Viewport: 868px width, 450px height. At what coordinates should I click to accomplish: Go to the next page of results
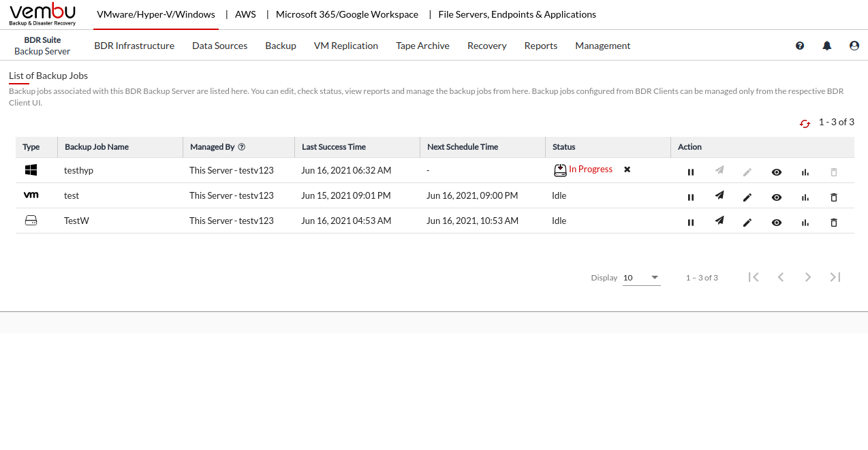pos(807,277)
